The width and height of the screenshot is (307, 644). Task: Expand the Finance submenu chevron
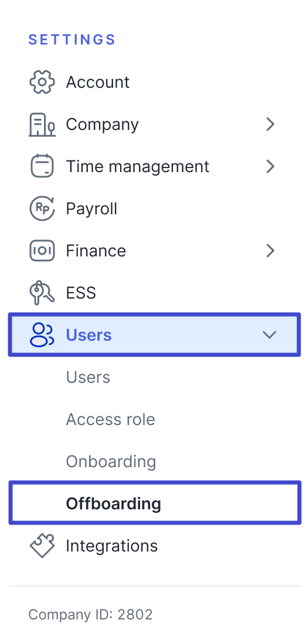270,251
